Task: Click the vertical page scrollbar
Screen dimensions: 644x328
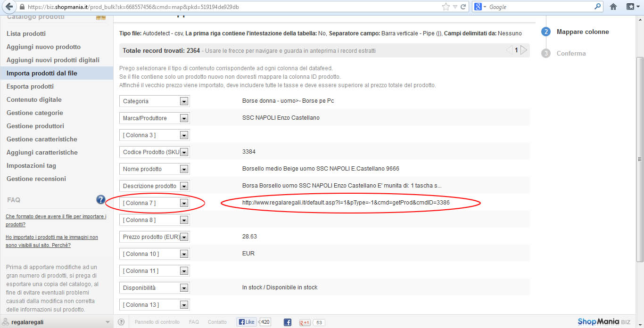Action: (x=640, y=160)
